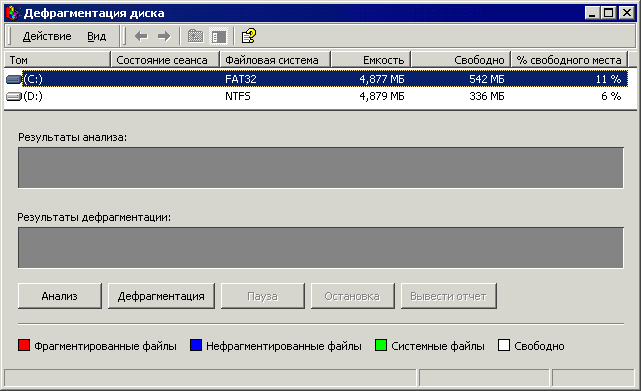Viewport: 641px width, 391px height.
Task: Click the 11 % free space value
Action: click(608, 79)
